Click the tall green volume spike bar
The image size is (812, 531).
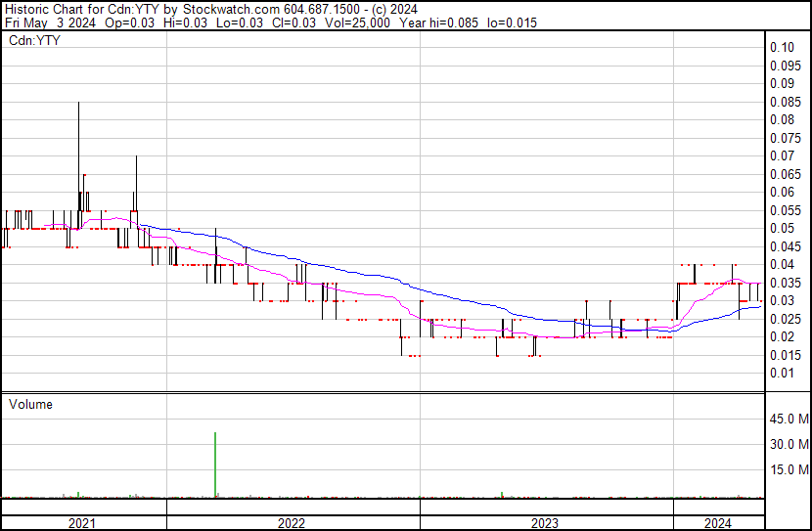(214, 465)
